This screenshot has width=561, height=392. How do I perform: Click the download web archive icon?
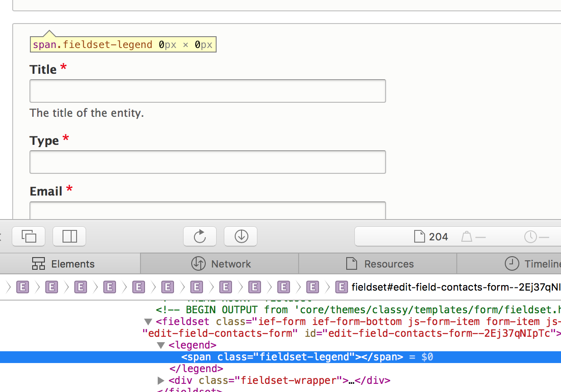(x=241, y=236)
